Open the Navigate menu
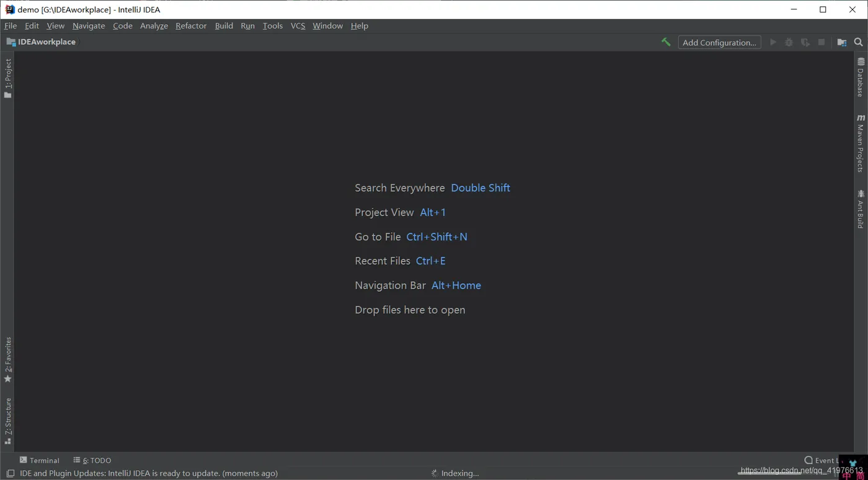Screen dimensions: 868x480 point(89,25)
